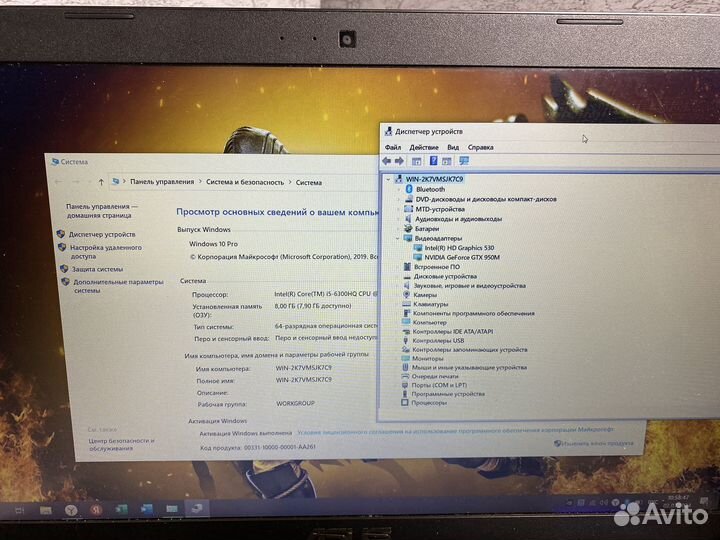Select Программные устройства row
Viewport: 720px width, 540px height.
pos(448,394)
